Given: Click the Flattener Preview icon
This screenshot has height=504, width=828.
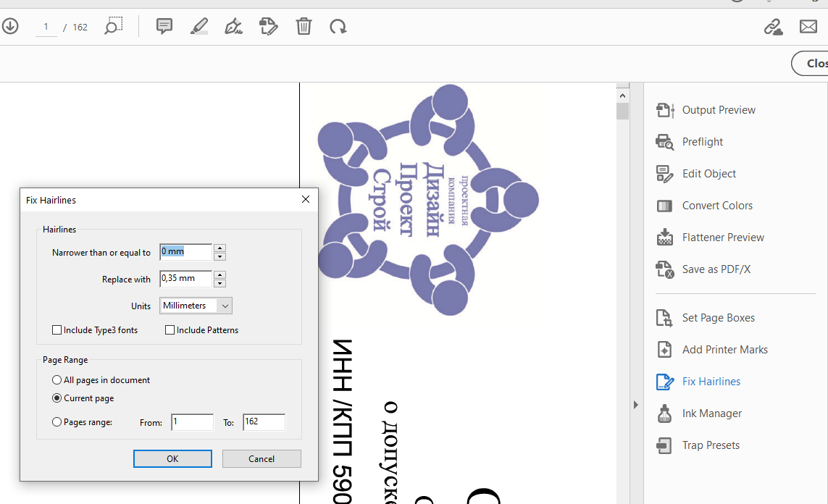Looking at the screenshot, I should [665, 238].
